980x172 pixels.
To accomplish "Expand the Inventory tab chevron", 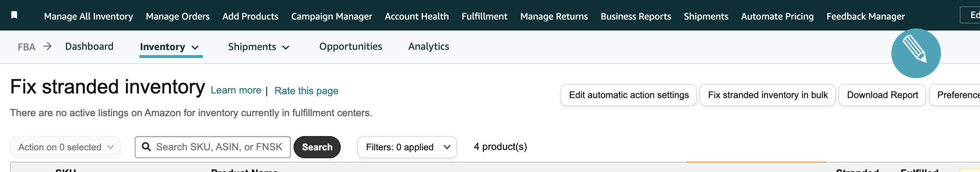I will [195, 47].
